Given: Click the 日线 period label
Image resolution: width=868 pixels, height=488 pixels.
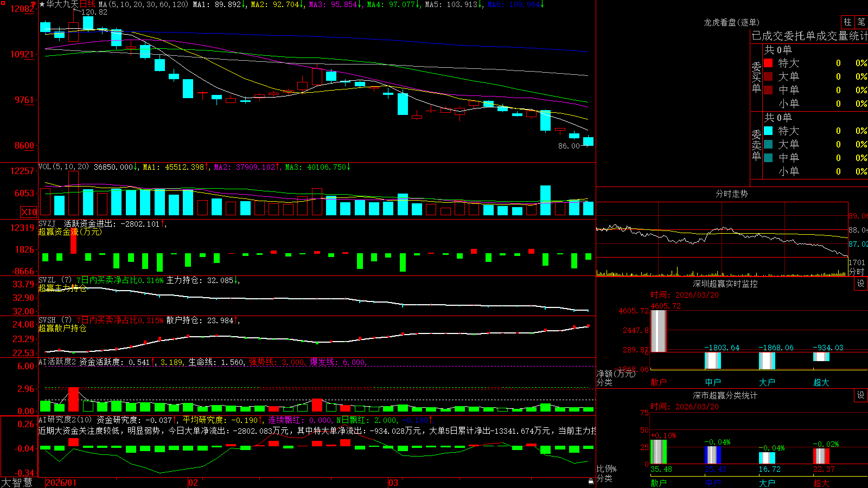Looking at the screenshot, I should (87, 4).
